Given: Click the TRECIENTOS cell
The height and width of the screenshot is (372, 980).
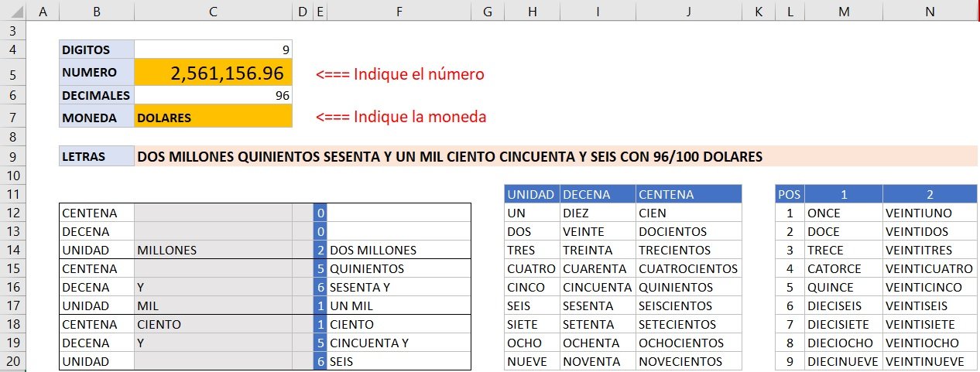Looking at the screenshot, I should 689,250.
